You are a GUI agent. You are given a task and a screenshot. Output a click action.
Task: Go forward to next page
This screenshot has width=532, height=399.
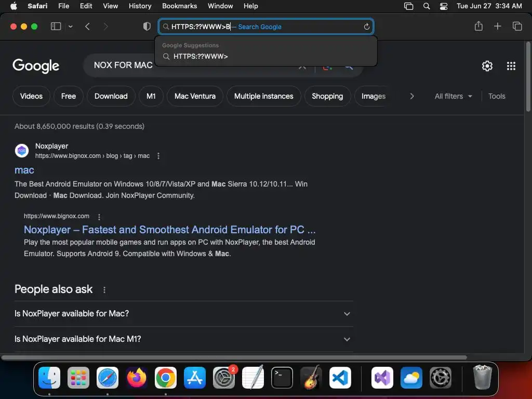pyautogui.click(x=105, y=26)
